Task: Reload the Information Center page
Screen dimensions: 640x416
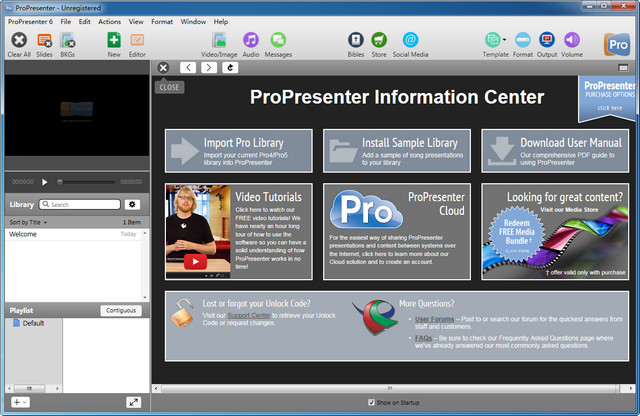Action: (230, 68)
